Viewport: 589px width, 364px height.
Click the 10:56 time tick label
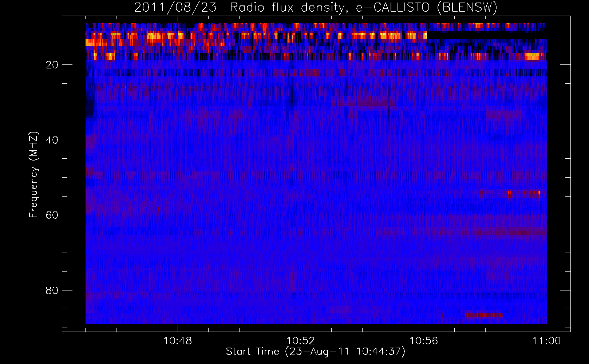click(x=424, y=341)
